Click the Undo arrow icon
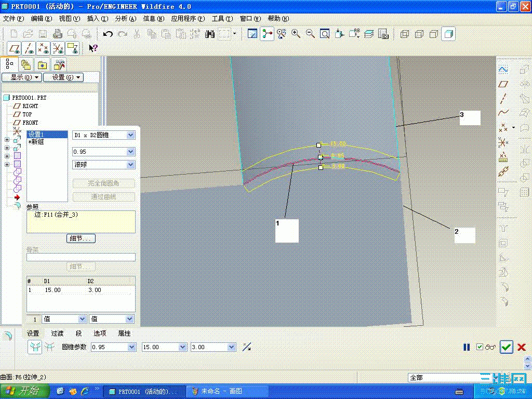The image size is (532, 399). click(108, 34)
